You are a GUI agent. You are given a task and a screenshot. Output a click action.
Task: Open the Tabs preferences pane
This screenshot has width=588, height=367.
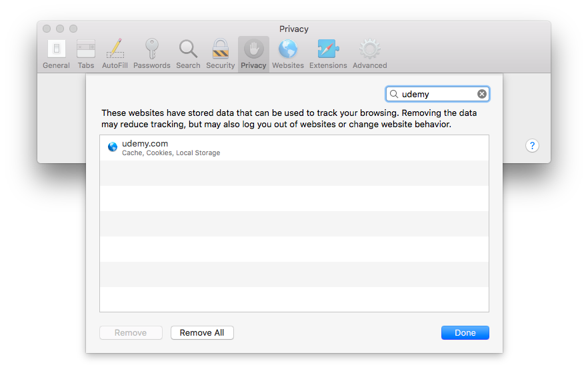(86, 54)
